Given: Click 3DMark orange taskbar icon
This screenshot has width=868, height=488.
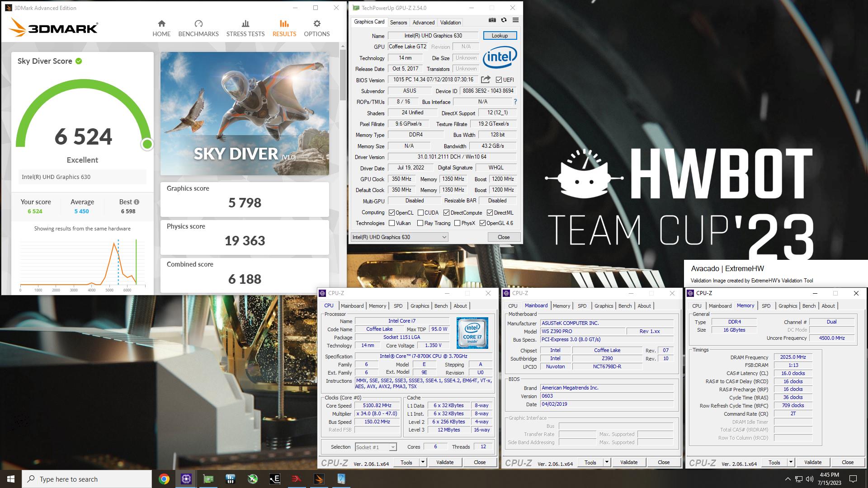Looking at the screenshot, I should (319, 479).
